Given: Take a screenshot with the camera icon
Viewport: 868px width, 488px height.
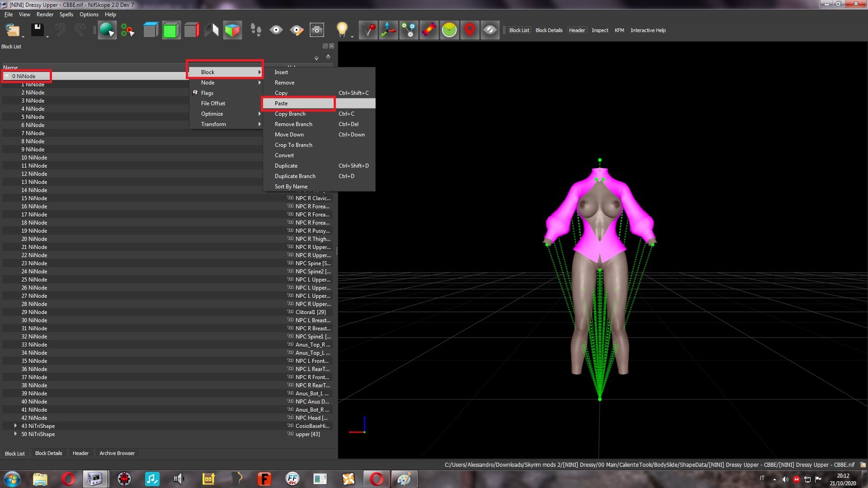Looking at the screenshot, I should (317, 30).
